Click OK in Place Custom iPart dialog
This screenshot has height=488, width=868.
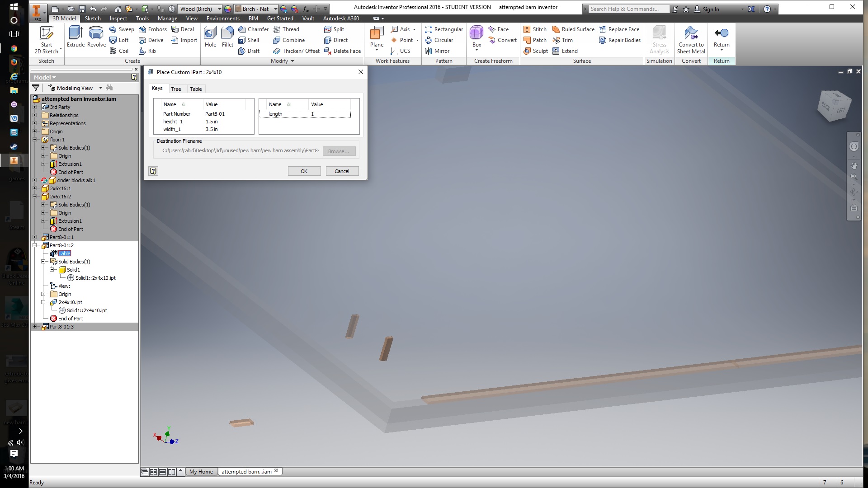click(304, 171)
